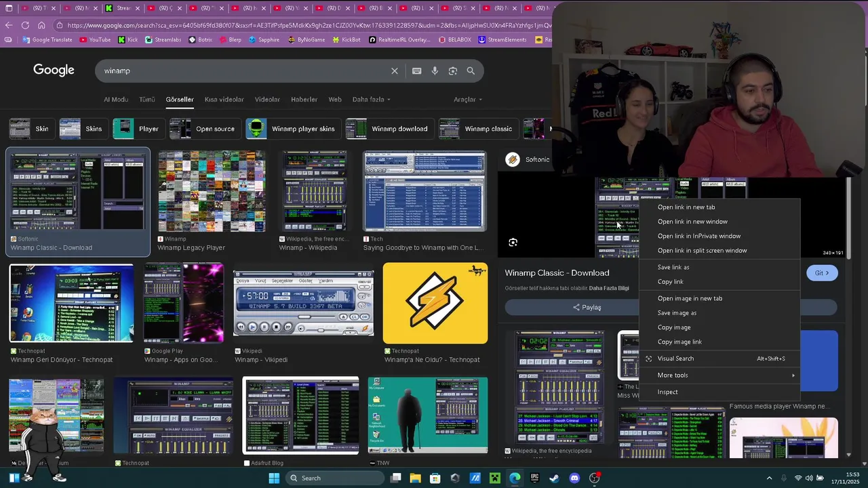Choose Copy image link

tap(719, 342)
